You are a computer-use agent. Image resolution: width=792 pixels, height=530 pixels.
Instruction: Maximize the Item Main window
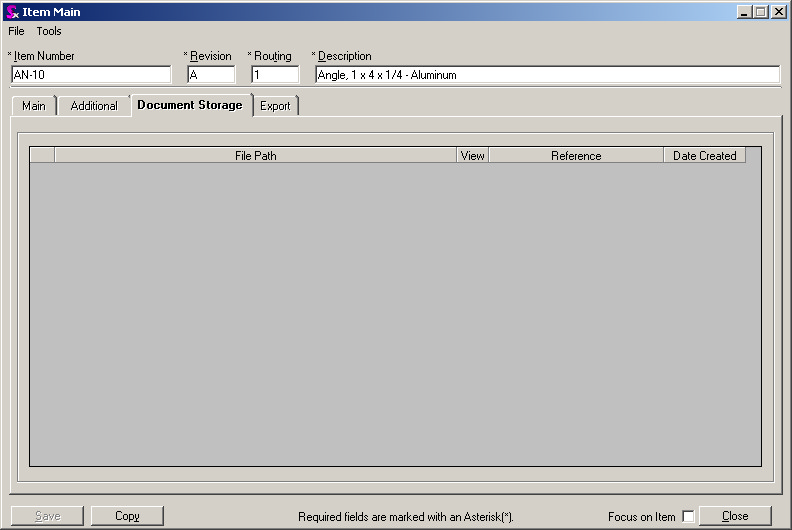tap(760, 12)
